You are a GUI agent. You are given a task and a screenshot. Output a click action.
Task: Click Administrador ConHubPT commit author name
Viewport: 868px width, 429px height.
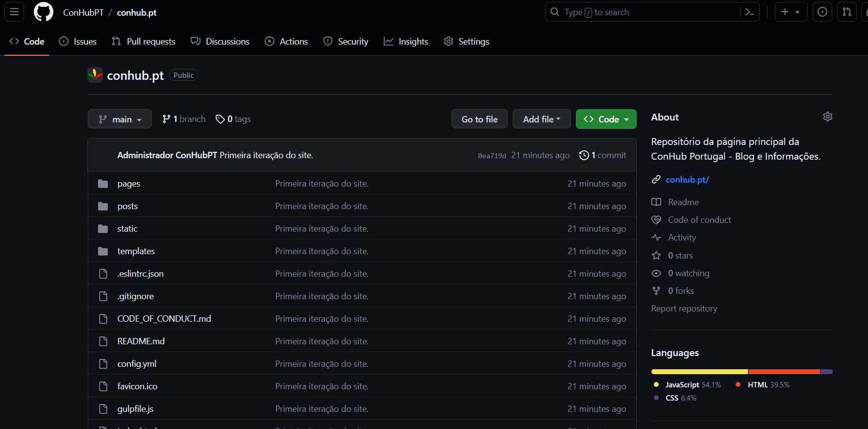(x=167, y=155)
